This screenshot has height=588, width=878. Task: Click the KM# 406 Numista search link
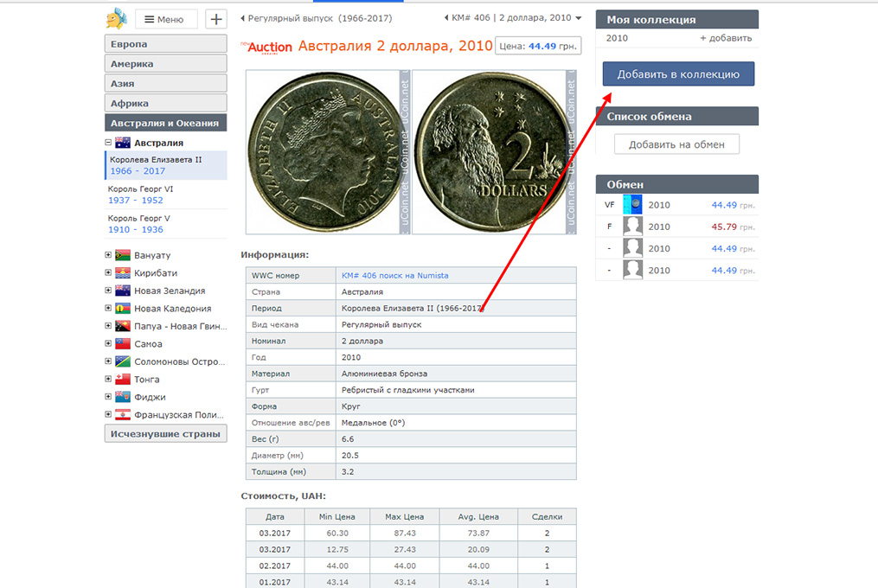click(x=394, y=275)
